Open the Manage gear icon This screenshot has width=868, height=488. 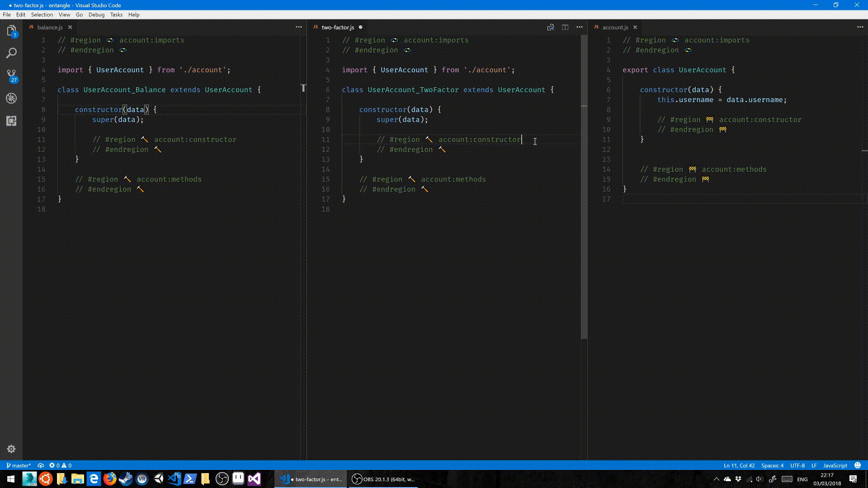11,449
